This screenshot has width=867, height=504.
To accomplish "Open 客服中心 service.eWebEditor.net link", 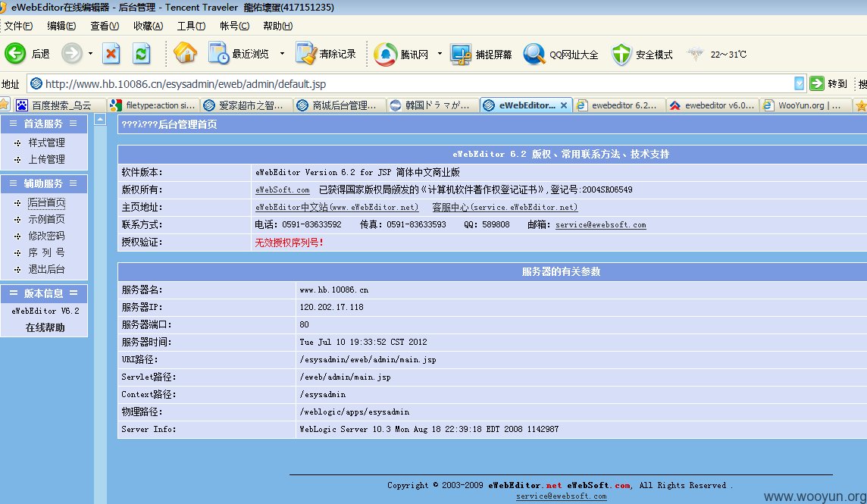I will (505, 207).
